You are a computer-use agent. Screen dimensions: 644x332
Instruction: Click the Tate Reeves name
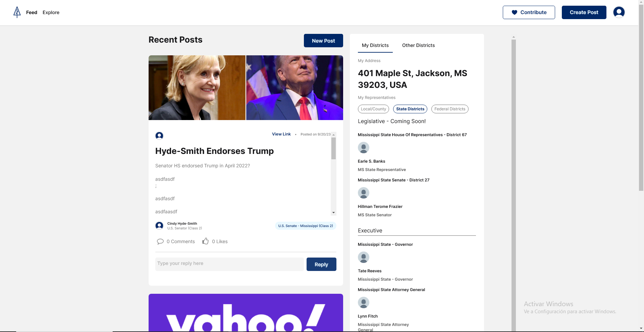point(370,271)
